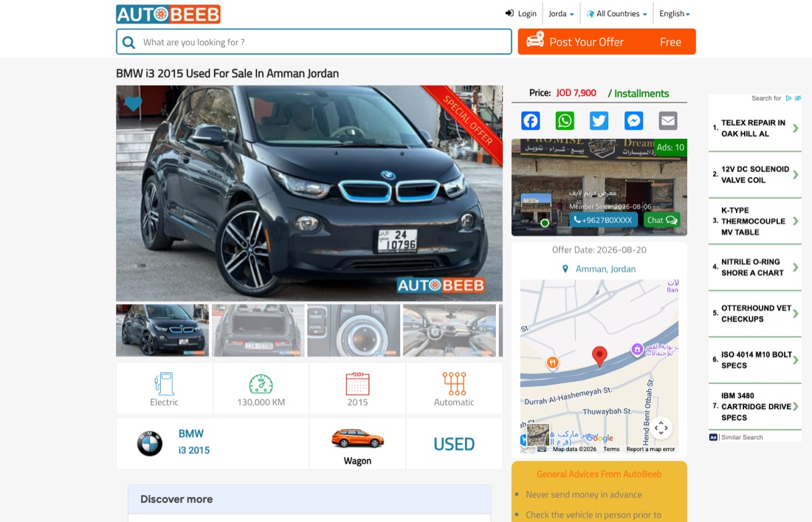Share the listing via Messenger
Screen dimensions: 812x522
click(633, 120)
